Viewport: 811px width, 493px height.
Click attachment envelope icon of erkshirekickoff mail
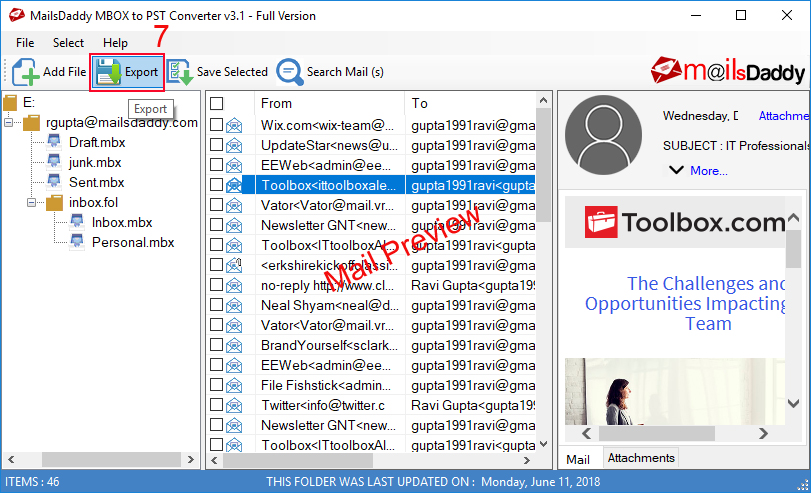click(x=234, y=265)
